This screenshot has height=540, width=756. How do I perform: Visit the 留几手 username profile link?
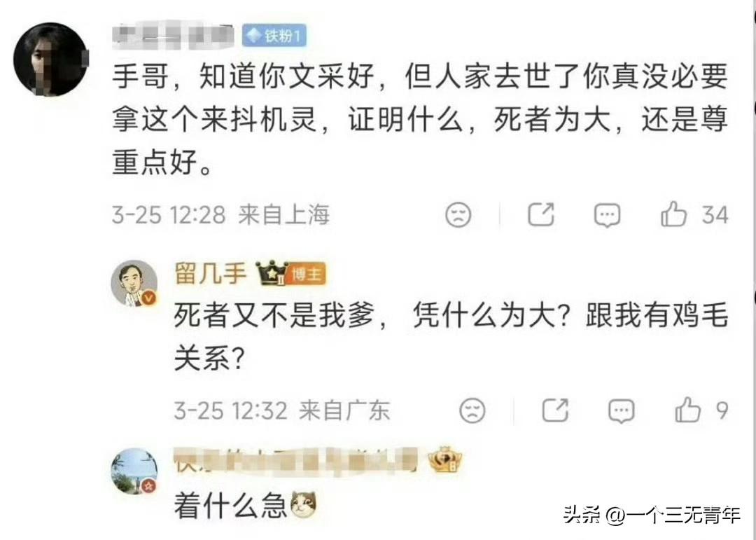(x=211, y=274)
